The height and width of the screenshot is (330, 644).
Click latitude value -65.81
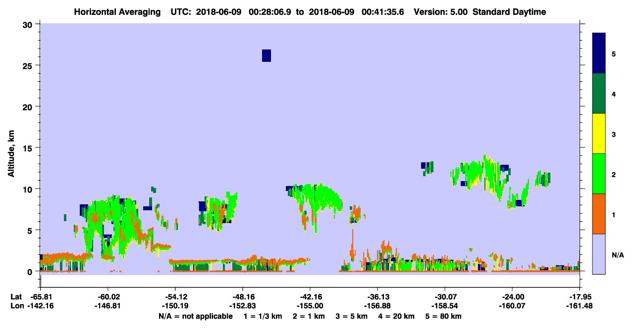(x=40, y=297)
